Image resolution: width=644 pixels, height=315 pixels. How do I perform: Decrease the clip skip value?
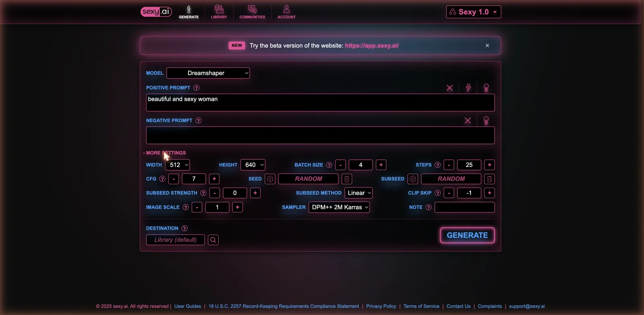[x=449, y=193]
